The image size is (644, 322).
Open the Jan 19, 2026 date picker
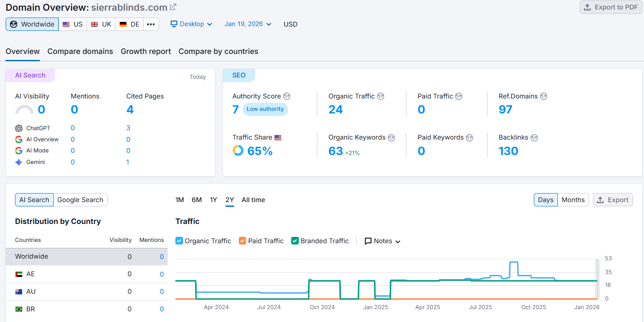click(x=247, y=24)
